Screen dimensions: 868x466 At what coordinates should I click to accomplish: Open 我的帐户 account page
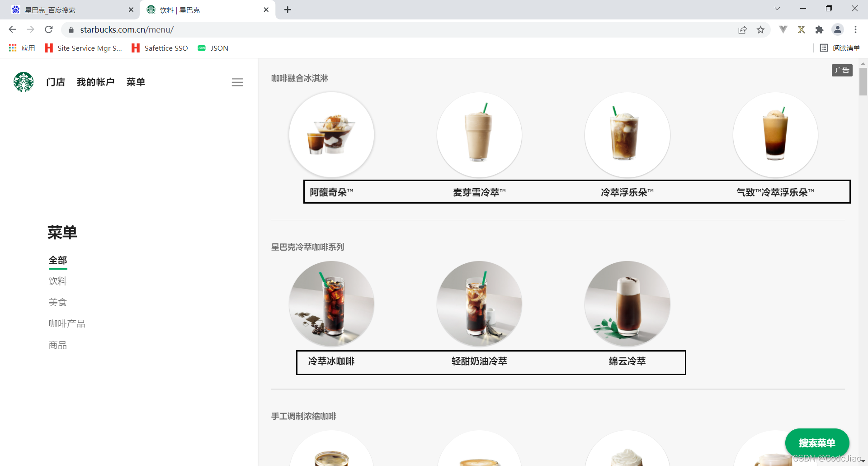click(95, 82)
